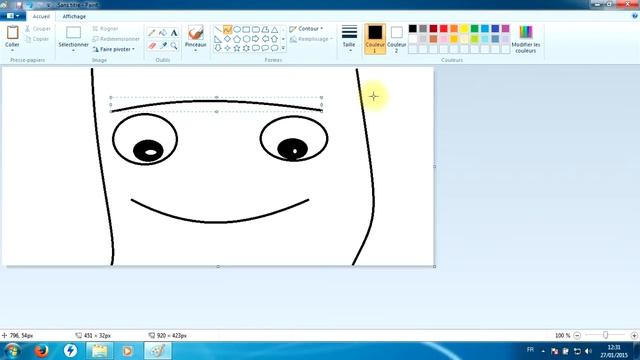Click the Coller paste icon
640x360 pixels.
(x=12, y=33)
